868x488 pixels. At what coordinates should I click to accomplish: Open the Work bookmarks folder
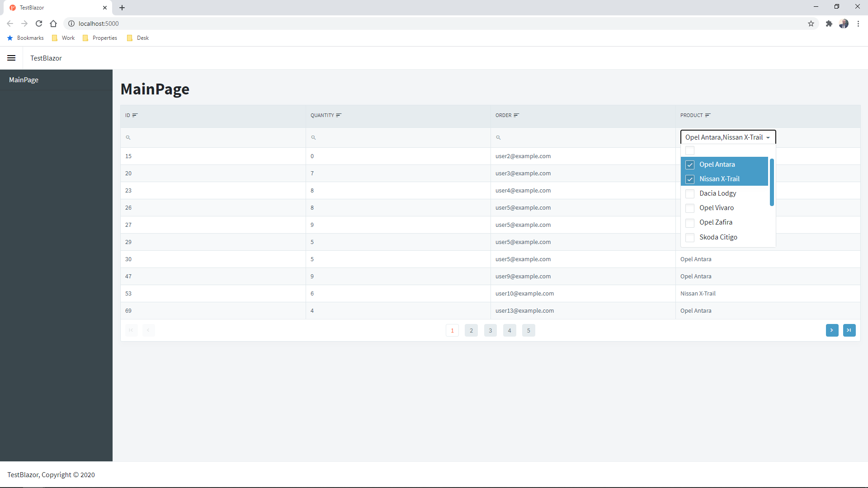(63, 38)
